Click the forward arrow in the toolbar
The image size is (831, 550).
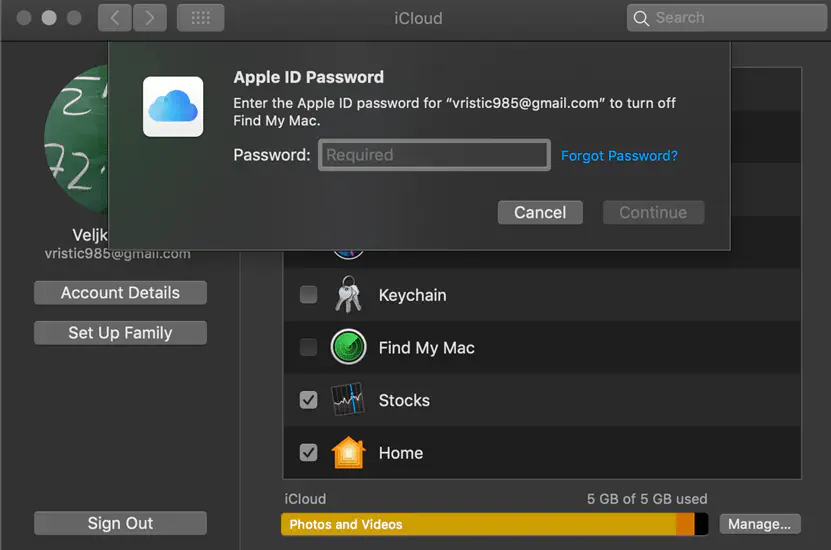[x=150, y=18]
